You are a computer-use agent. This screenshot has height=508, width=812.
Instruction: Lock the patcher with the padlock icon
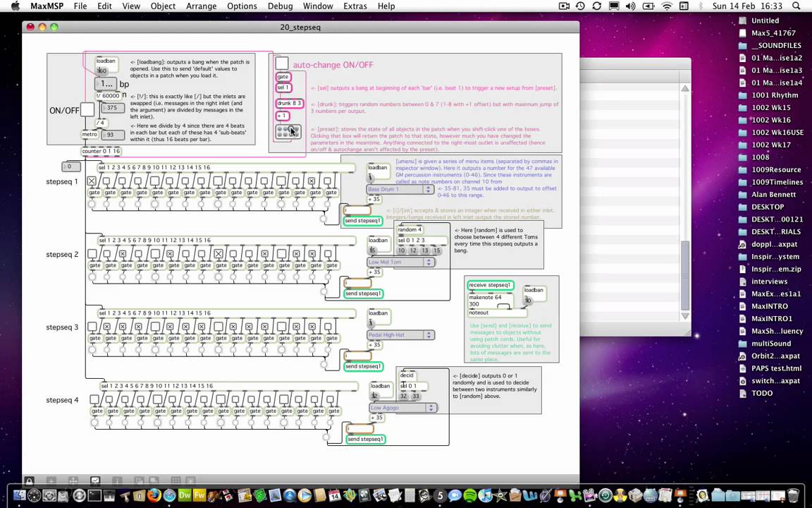point(29,481)
